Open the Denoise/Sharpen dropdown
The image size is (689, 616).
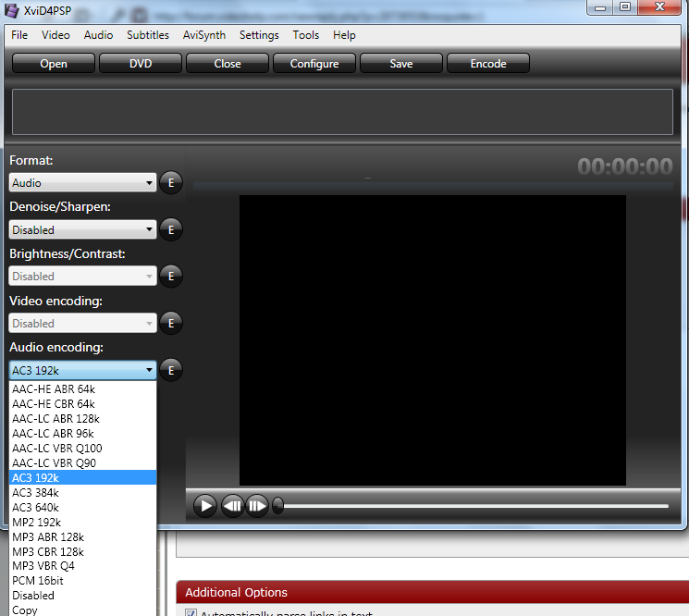pyautogui.click(x=82, y=229)
